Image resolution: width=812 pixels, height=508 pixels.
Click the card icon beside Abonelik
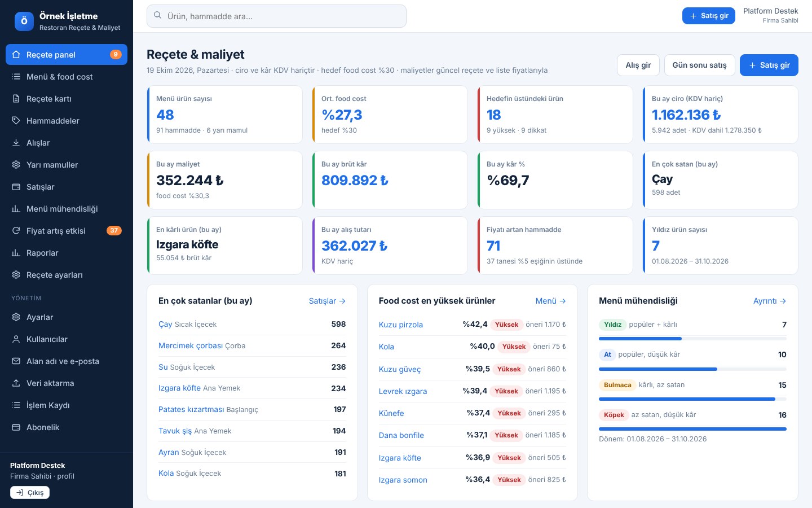point(16,427)
